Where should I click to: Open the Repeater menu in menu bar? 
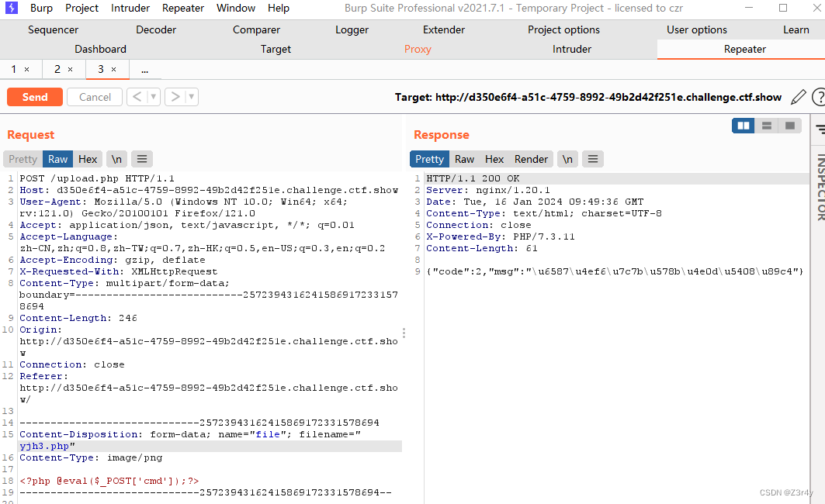pyautogui.click(x=182, y=8)
